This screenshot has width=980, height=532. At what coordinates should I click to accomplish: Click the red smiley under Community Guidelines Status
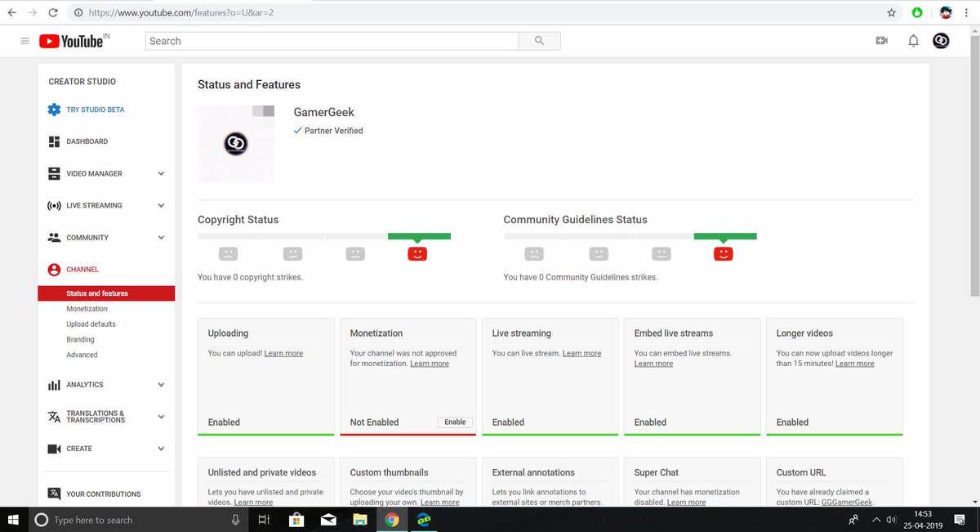point(723,253)
